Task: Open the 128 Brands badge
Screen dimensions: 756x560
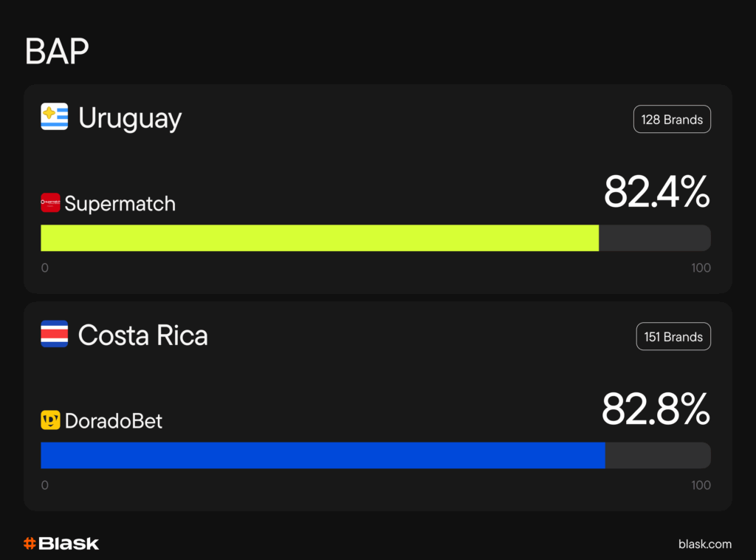Action: pyautogui.click(x=672, y=119)
